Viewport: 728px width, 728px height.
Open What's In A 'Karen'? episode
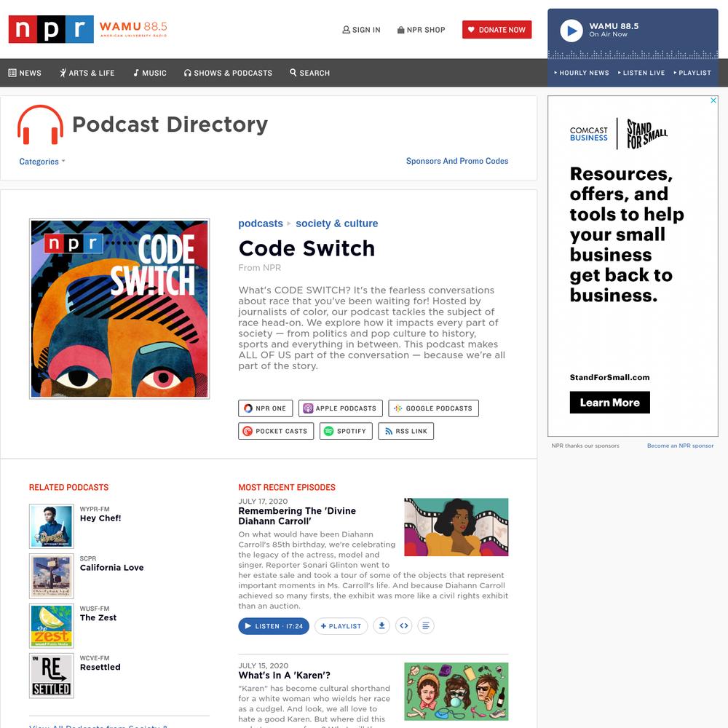tap(285, 676)
